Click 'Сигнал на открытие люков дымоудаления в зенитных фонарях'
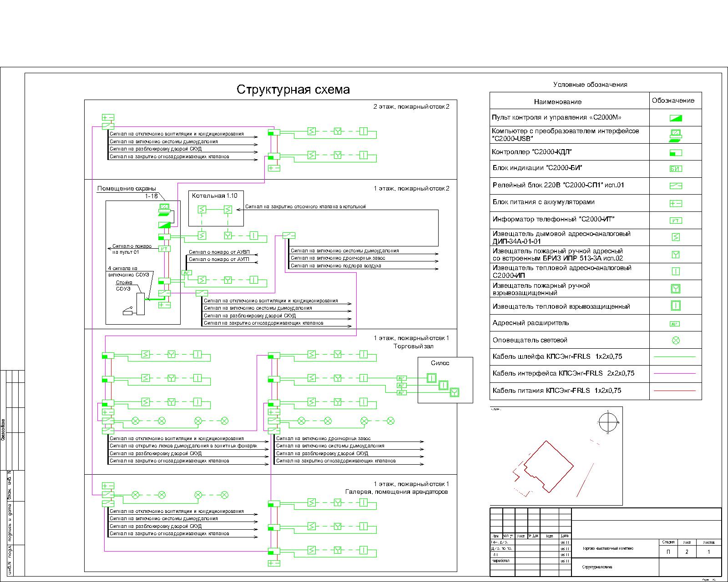 (x=183, y=446)
